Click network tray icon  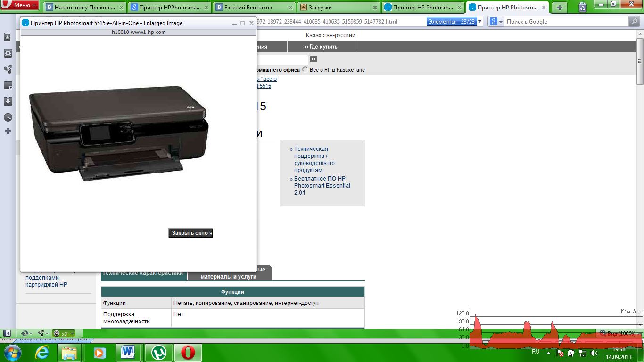tap(583, 353)
